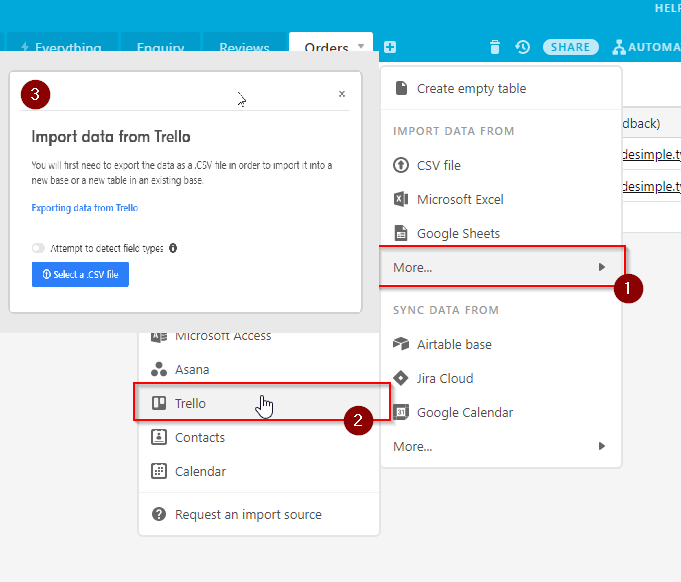Viewport: 681px width, 582px height.
Task: Select Airtable base sync option
Action: (x=501, y=344)
